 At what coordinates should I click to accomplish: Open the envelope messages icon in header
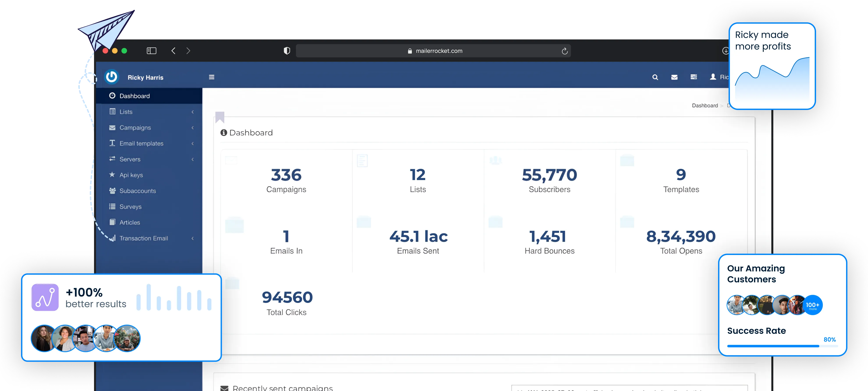(674, 77)
